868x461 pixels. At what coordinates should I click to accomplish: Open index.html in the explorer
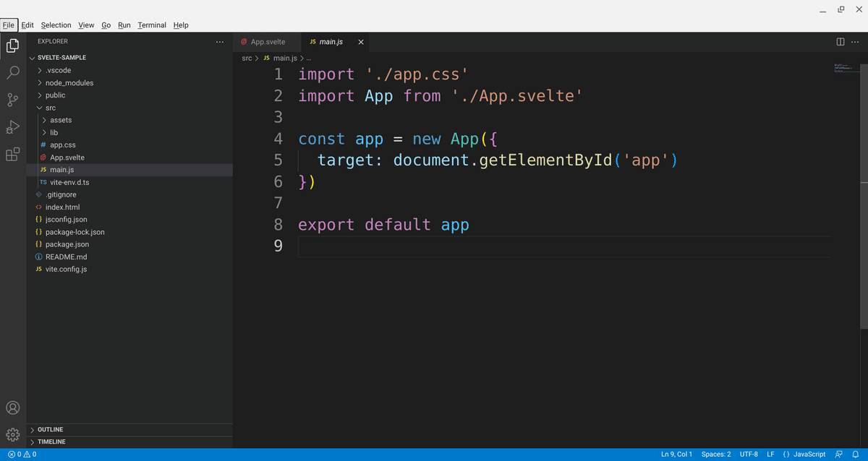click(x=129, y=207)
